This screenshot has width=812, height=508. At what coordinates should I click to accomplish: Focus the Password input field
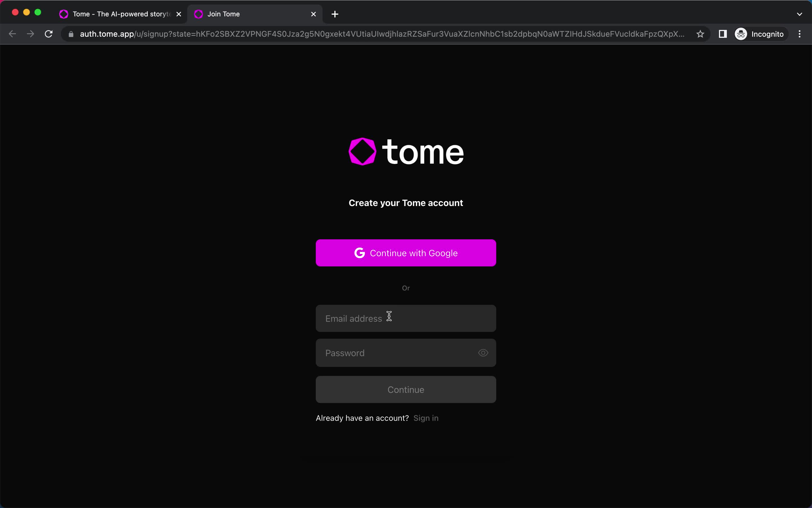[406, 353]
